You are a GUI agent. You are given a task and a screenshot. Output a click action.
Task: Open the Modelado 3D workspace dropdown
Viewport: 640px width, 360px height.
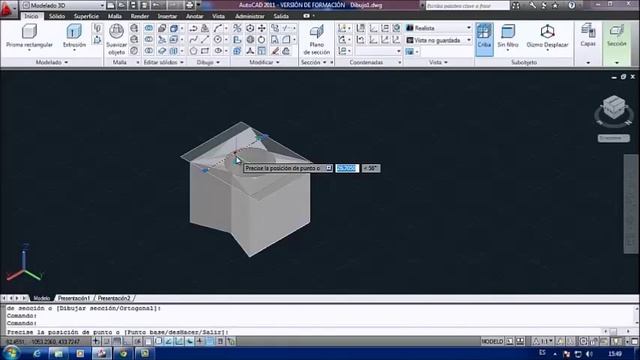pyautogui.click(x=64, y=5)
